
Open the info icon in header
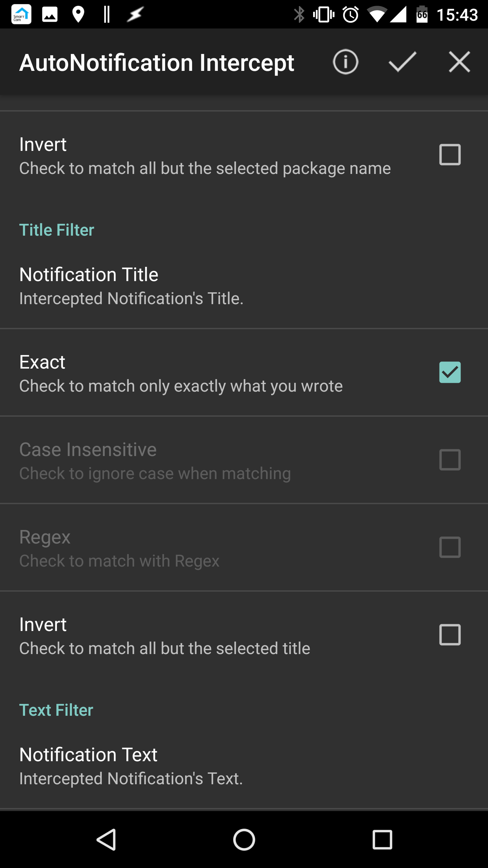click(x=345, y=62)
